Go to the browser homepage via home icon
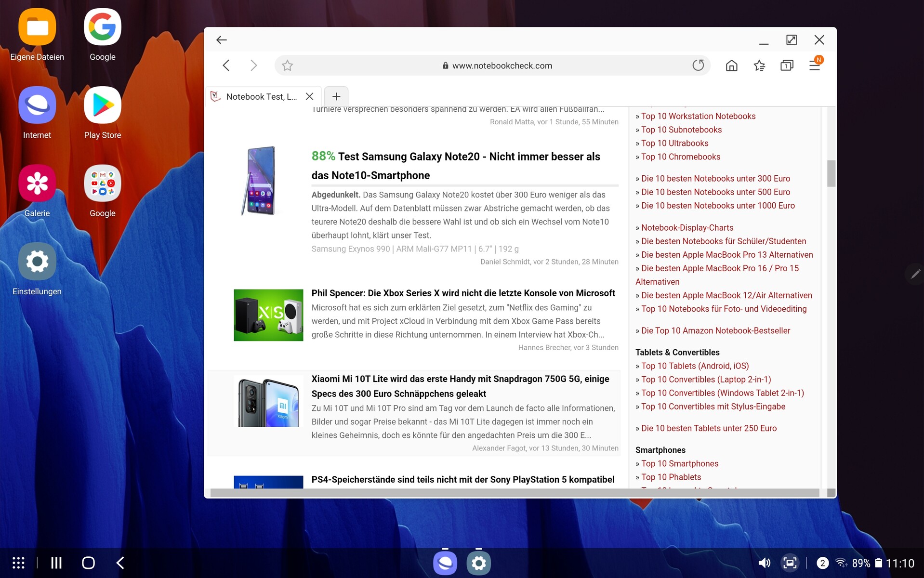 point(731,66)
